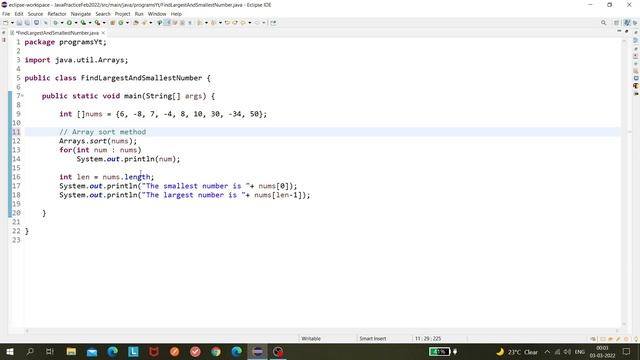Expand the Run configurations dropdown arrow
The height and width of the screenshot is (360, 640).
76,23
